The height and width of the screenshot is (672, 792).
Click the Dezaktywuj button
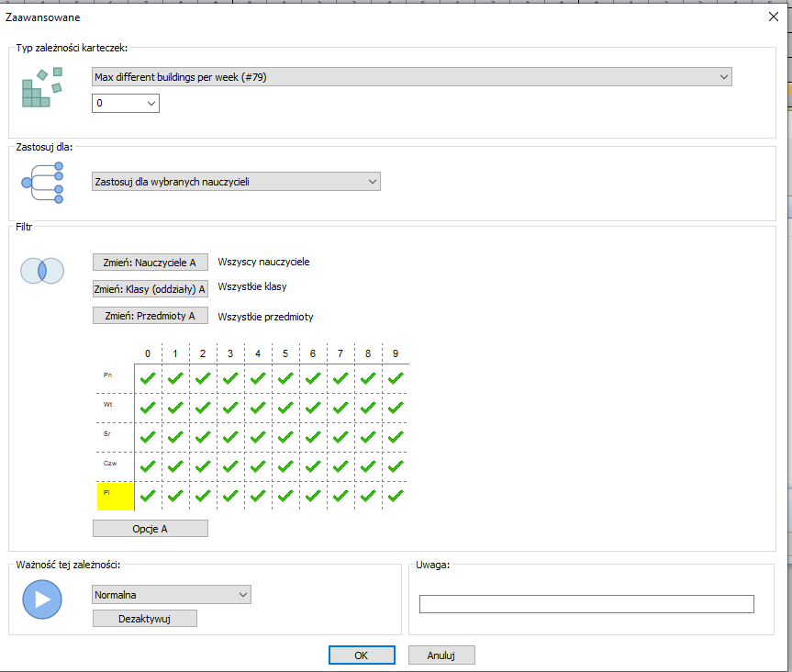pos(145,619)
